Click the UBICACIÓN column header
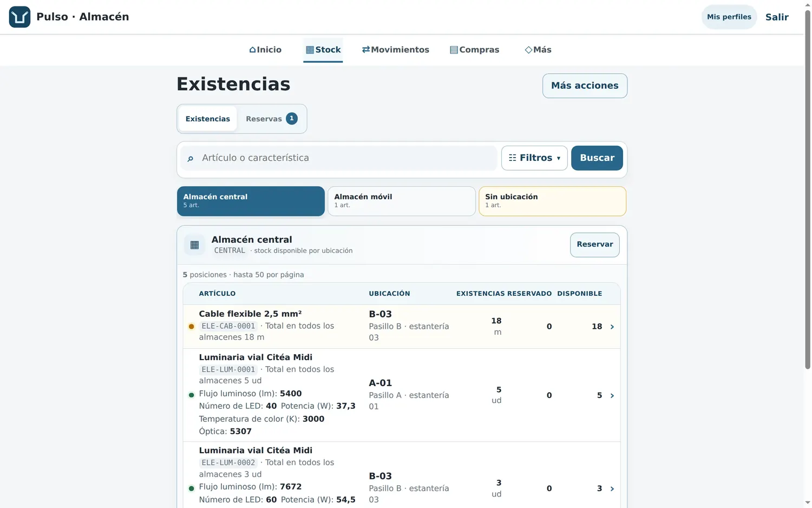Screen dimensions: 812x508 pos(389,294)
